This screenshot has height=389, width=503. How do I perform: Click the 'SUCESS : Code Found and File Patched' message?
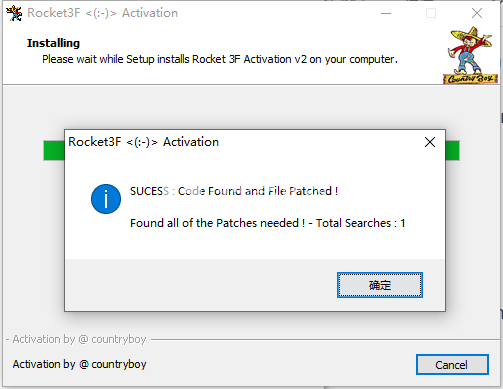pyautogui.click(x=234, y=191)
